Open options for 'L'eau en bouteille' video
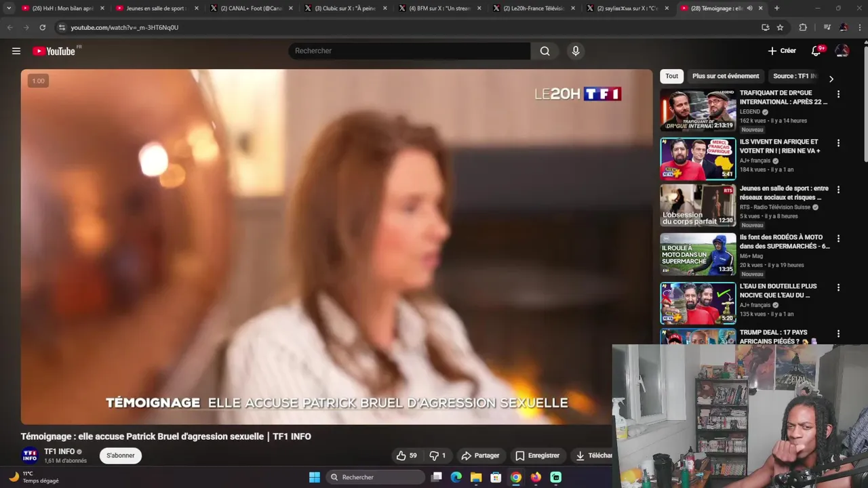 (838, 287)
